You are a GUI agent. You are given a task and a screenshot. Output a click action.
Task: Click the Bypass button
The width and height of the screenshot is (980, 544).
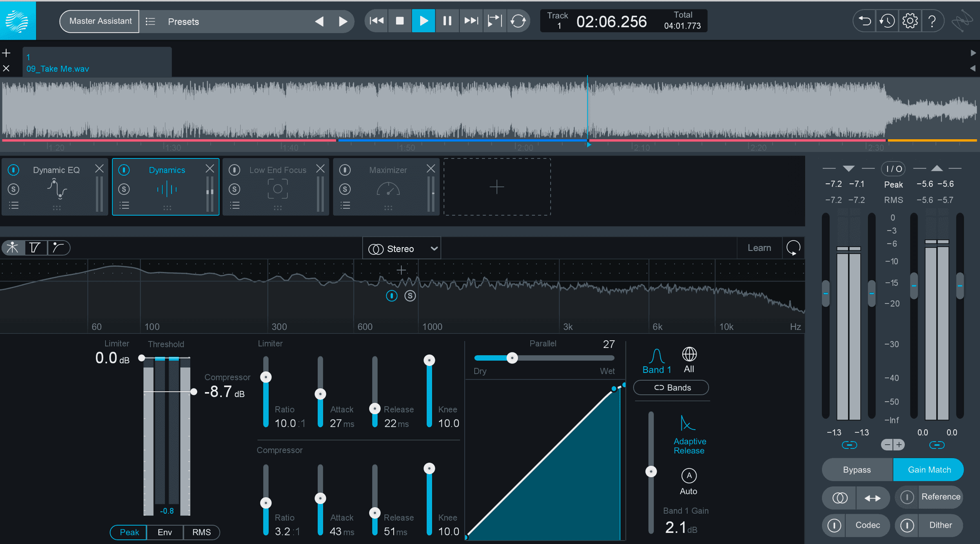[857, 470]
